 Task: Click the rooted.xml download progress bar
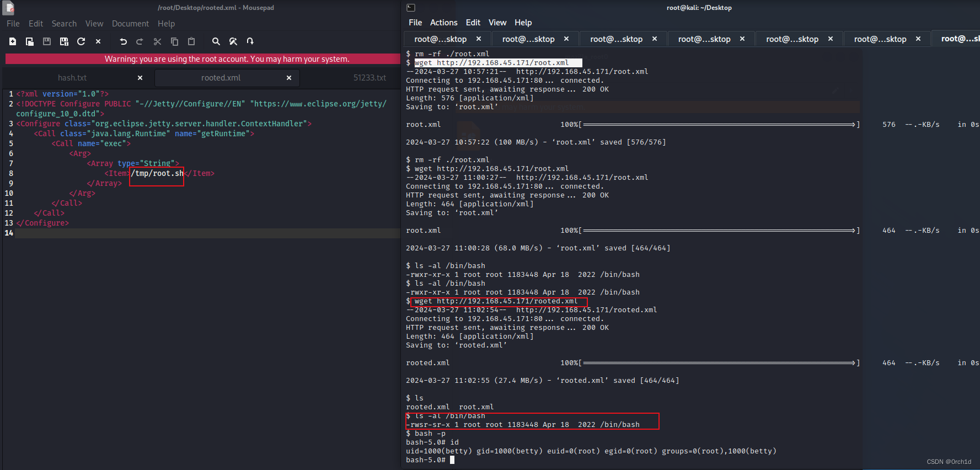click(x=719, y=363)
